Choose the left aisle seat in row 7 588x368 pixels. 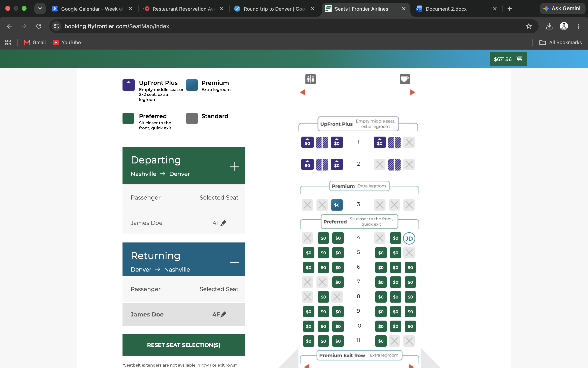coord(338,282)
